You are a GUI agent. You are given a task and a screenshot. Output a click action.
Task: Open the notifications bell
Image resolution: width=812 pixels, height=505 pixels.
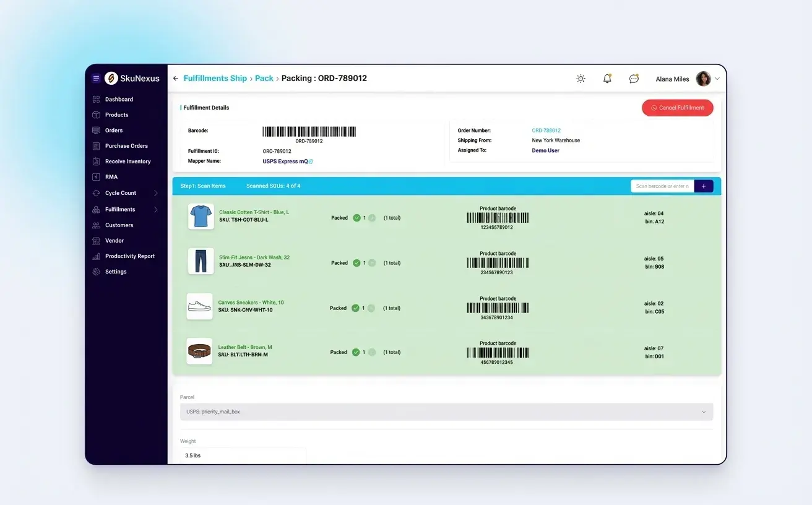click(x=607, y=79)
